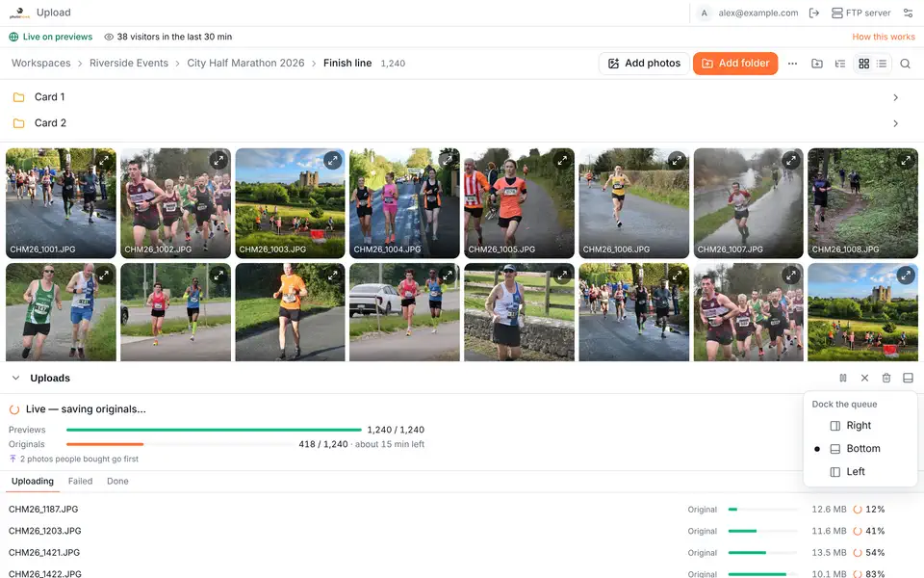
Task: Expand the Card 1 folder arrow
Action: pyautogui.click(x=896, y=97)
